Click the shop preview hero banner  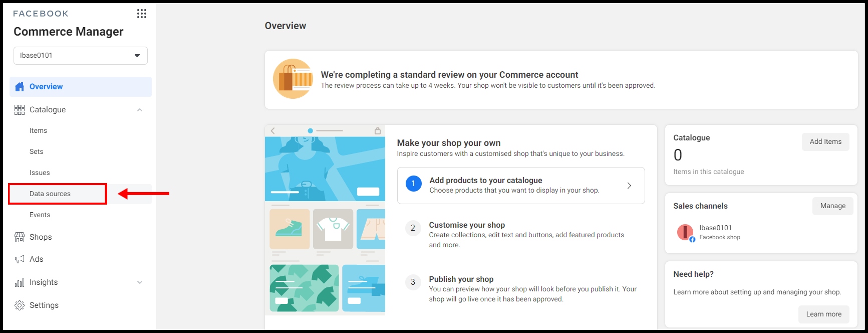(x=325, y=169)
